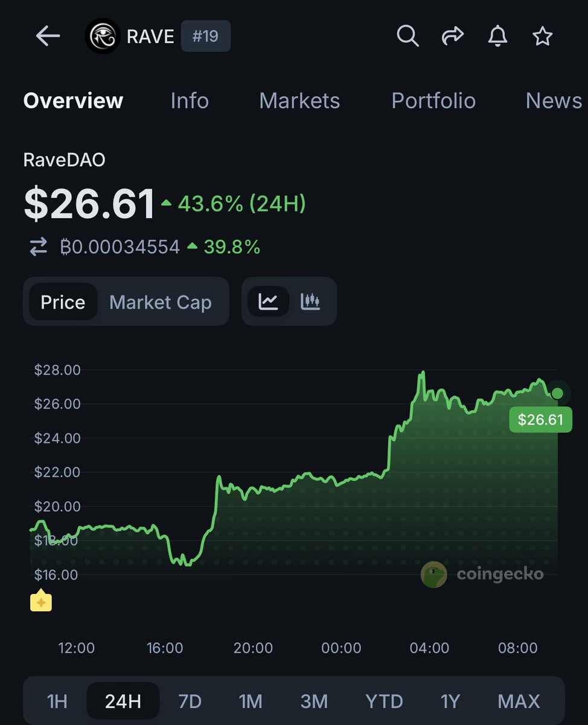The image size is (588, 725).
Task: Switch to the line chart view
Action: (268, 301)
